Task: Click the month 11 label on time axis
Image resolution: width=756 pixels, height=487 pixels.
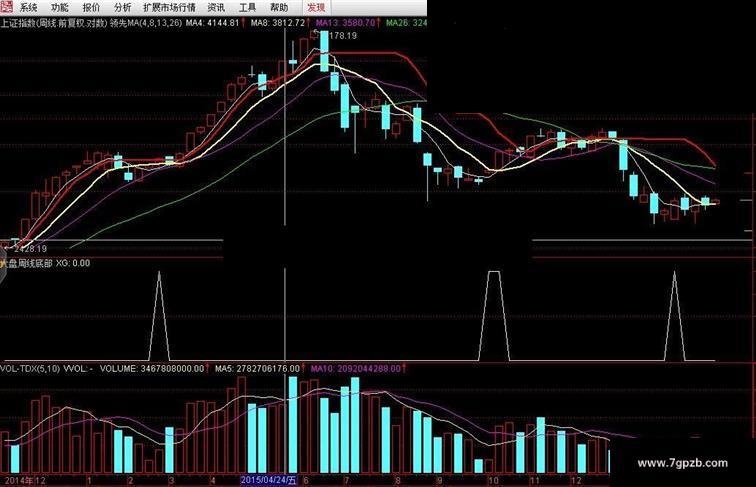Action: (x=534, y=481)
